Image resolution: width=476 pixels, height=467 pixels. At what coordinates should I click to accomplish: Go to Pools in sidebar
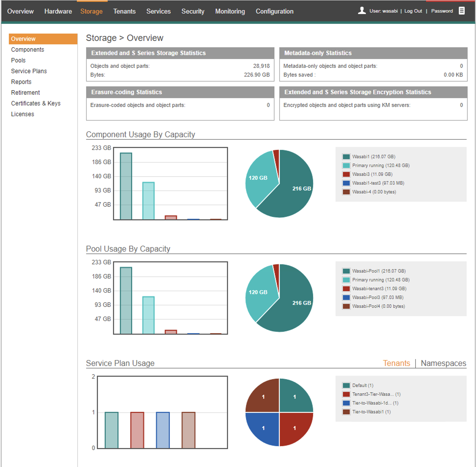click(x=18, y=60)
